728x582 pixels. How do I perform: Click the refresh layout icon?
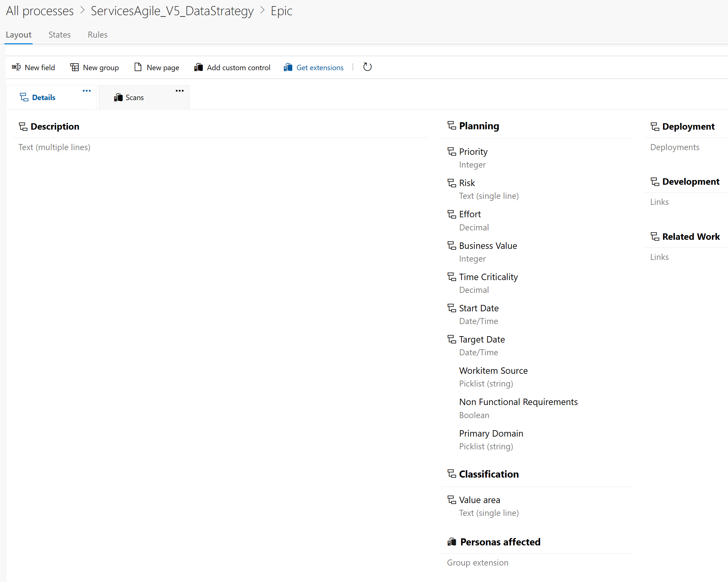pyautogui.click(x=367, y=67)
